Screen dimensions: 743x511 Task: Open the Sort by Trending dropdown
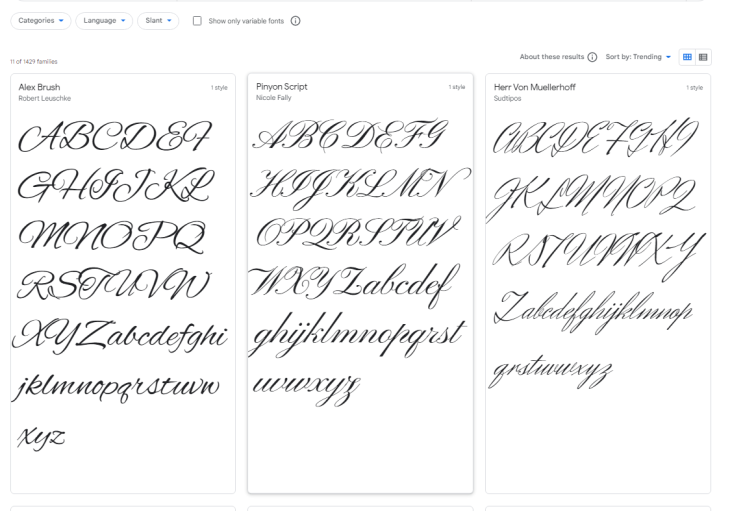[x=638, y=57]
